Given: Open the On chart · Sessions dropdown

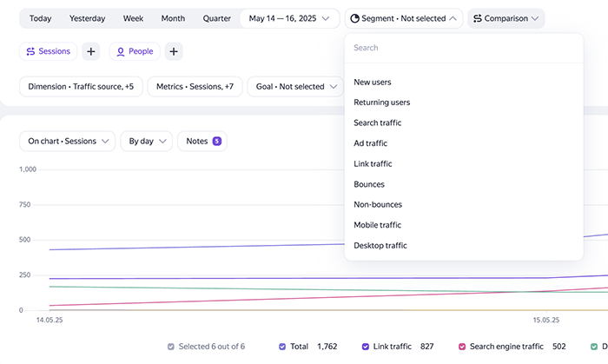Looking at the screenshot, I should point(67,141).
